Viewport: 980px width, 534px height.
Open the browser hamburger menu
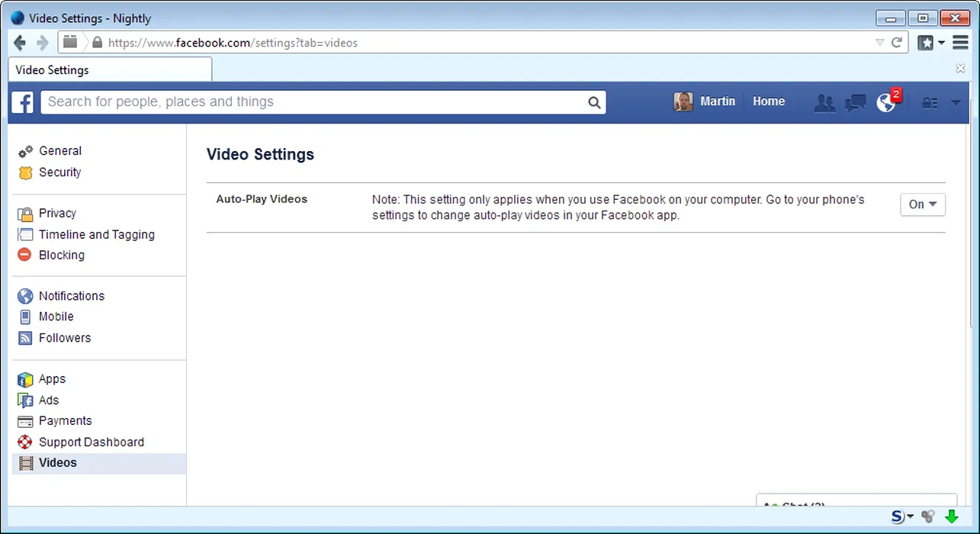(x=961, y=43)
